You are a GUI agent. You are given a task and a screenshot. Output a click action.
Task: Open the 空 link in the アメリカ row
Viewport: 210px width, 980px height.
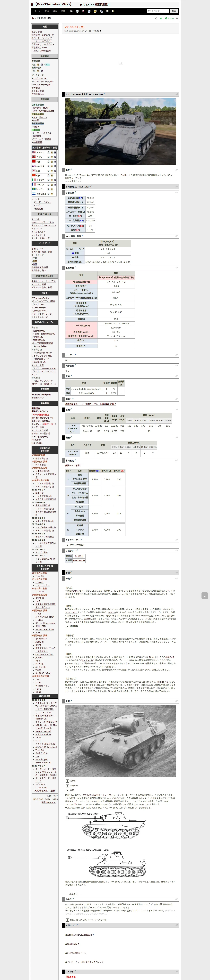(48, 152)
